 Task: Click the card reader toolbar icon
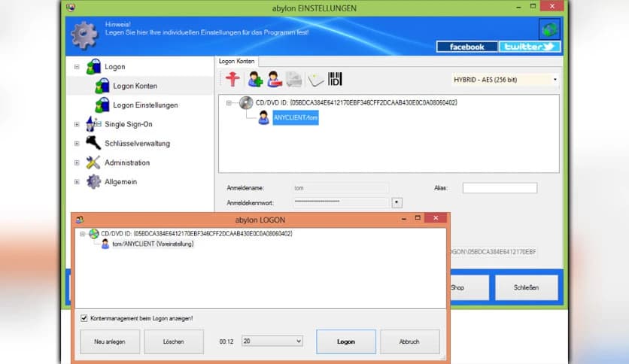[316, 80]
